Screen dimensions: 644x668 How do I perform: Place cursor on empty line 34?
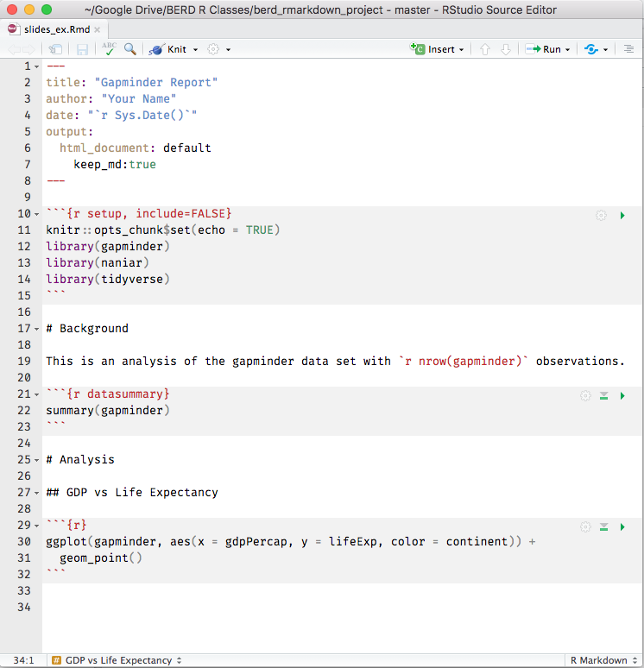click(x=341, y=607)
